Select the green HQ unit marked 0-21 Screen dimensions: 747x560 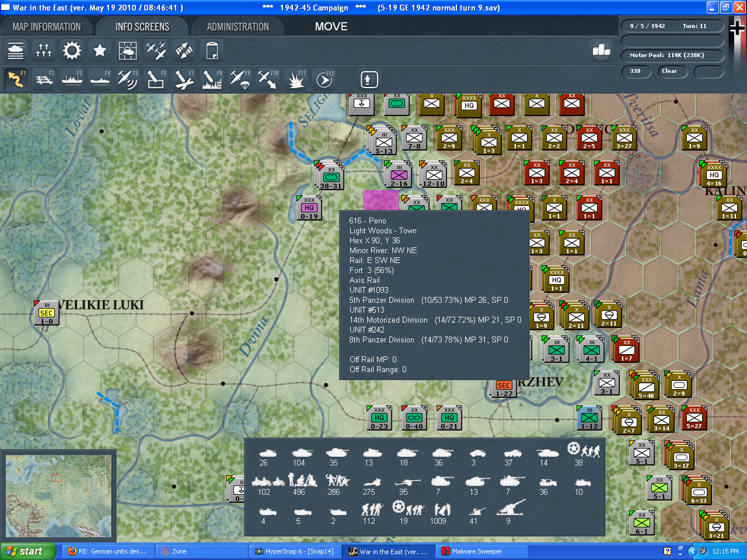tap(449, 418)
